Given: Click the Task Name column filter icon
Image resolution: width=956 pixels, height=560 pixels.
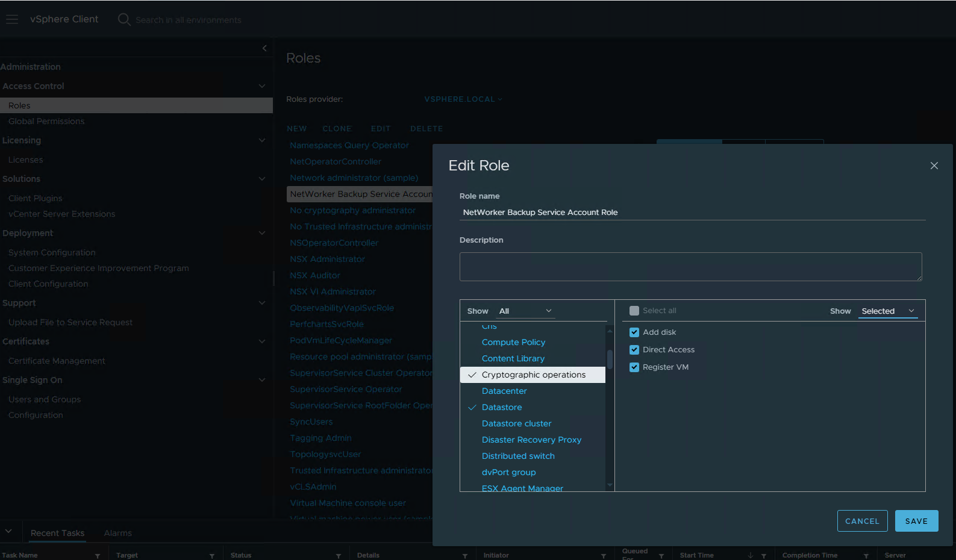Looking at the screenshot, I should (x=98, y=556).
